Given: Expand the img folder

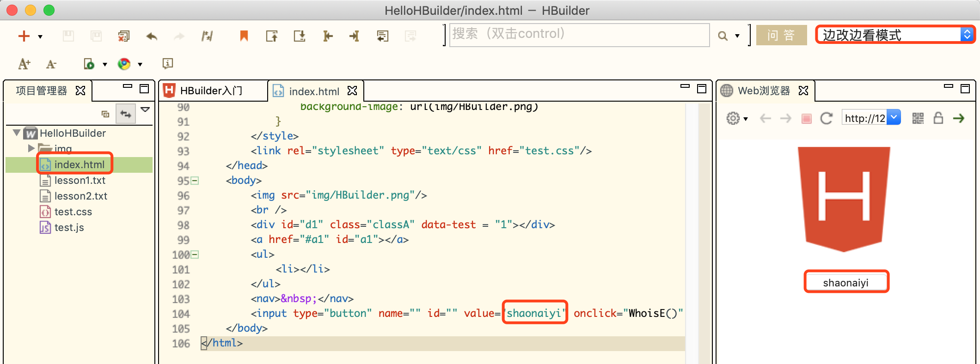Looking at the screenshot, I should point(31,148).
